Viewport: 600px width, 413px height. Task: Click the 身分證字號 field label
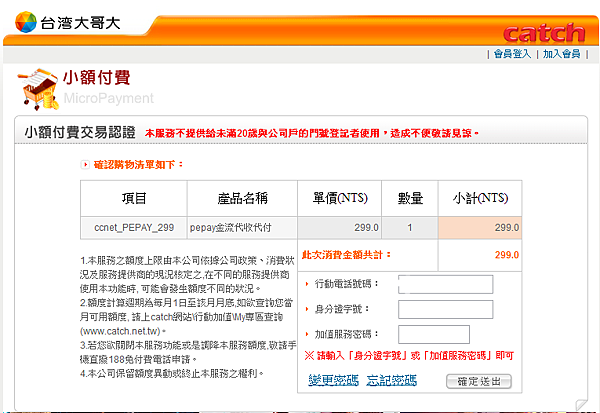[341, 309]
